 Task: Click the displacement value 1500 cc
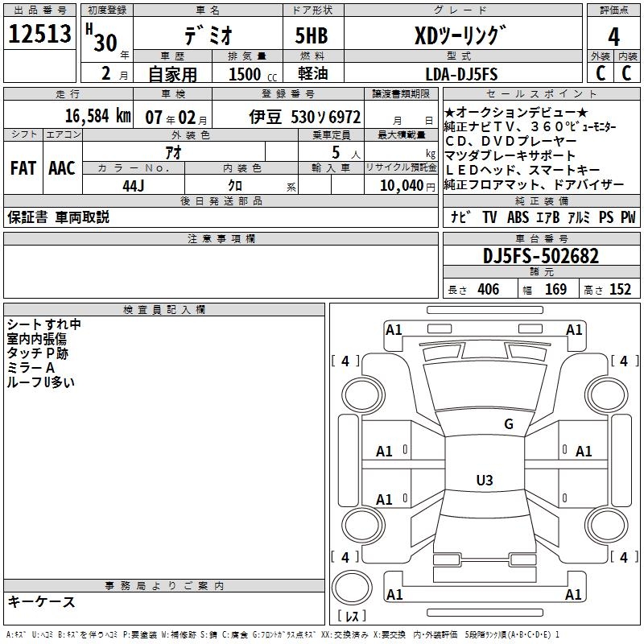pos(253,74)
